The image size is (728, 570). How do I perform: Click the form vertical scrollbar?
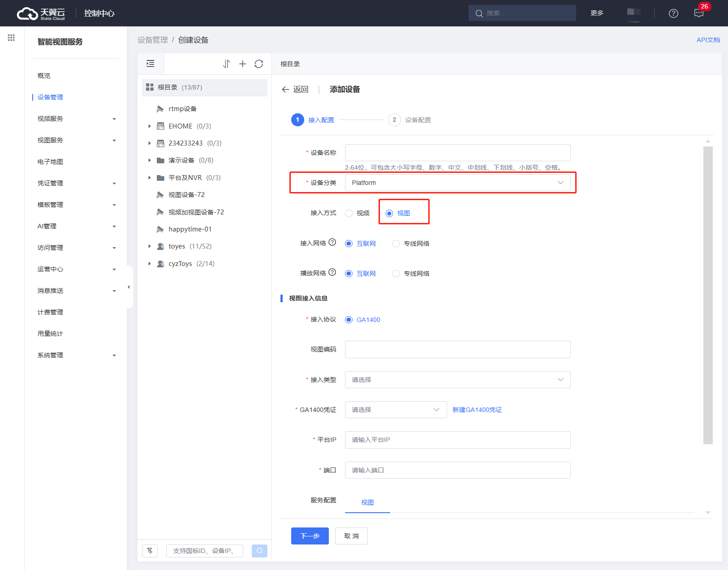click(x=708, y=295)
